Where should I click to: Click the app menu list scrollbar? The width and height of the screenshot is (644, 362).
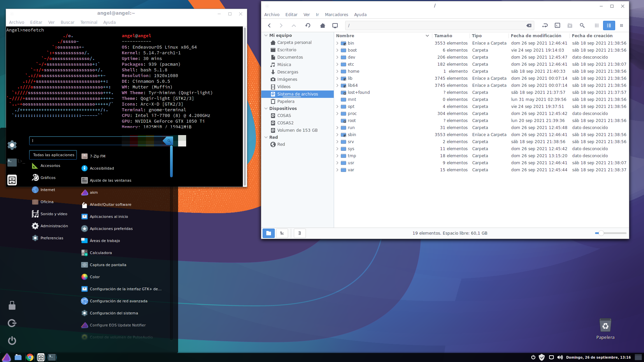(x=171, y=162)
